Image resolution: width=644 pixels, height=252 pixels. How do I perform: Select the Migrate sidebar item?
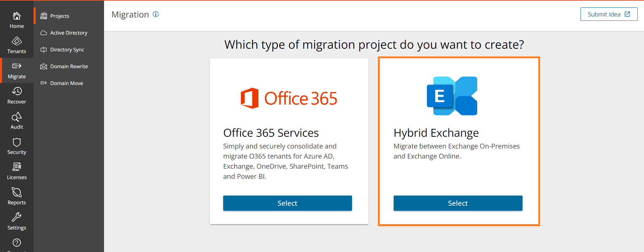click(x=17, y=70)
